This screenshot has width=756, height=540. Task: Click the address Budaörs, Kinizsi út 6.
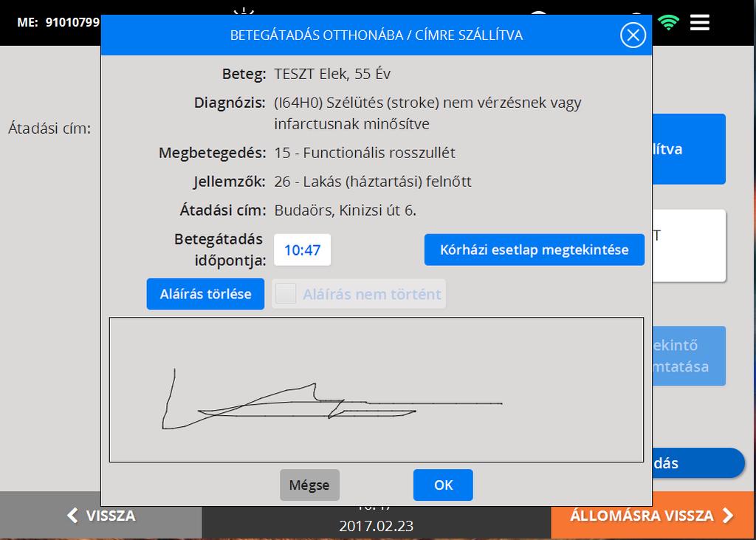[x=346, y=211]
